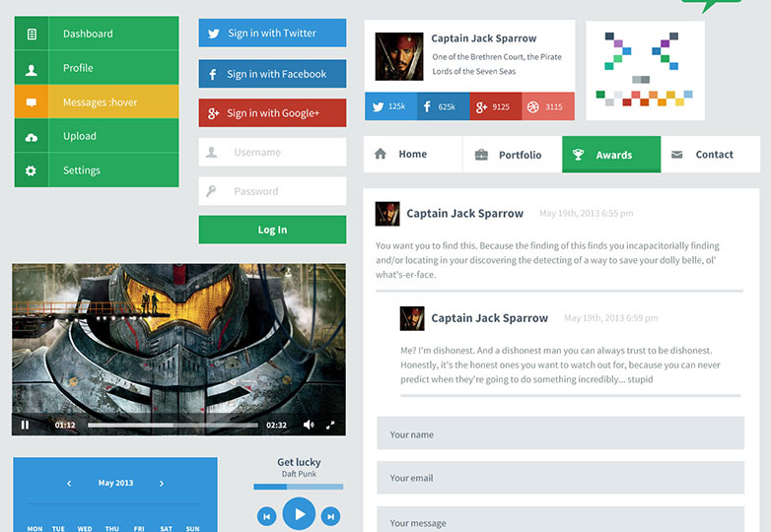Enter fullscreen with the expand icon
This screenshot has height=532, width=771.
[x=330, y=426]
